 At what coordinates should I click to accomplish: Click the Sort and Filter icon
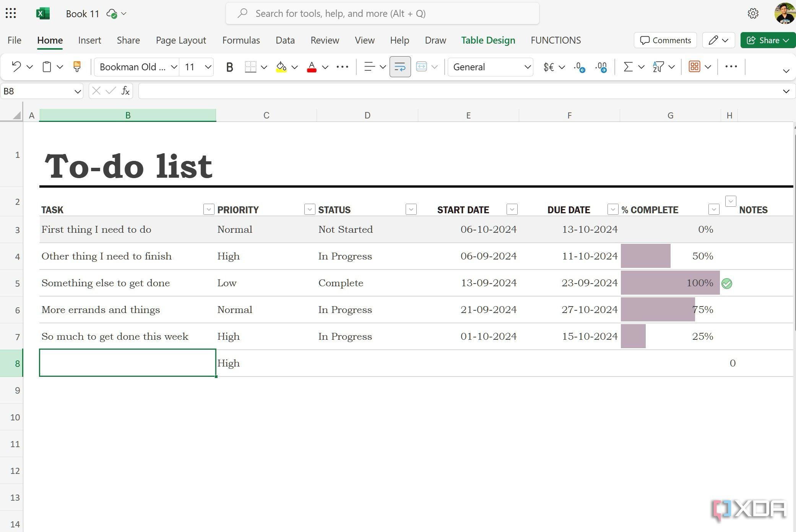coord(658,66)
